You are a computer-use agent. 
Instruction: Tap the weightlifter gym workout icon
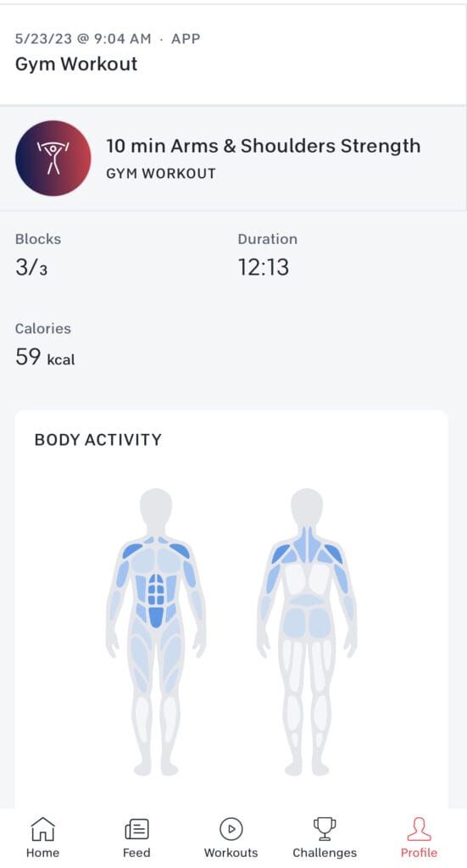53,159
